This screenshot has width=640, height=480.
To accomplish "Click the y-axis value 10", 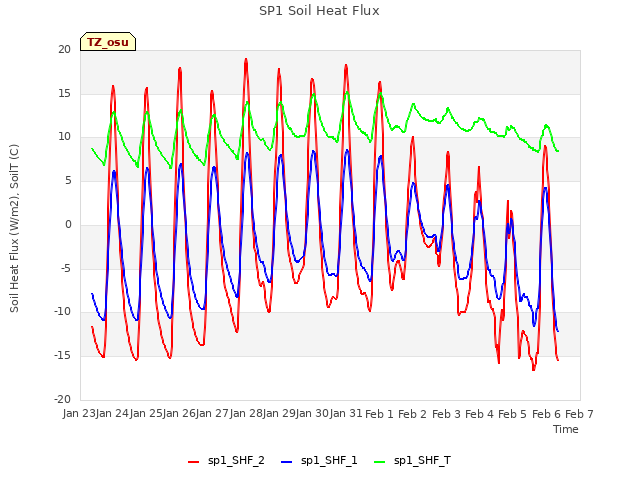I will click(x=64, y=137).
